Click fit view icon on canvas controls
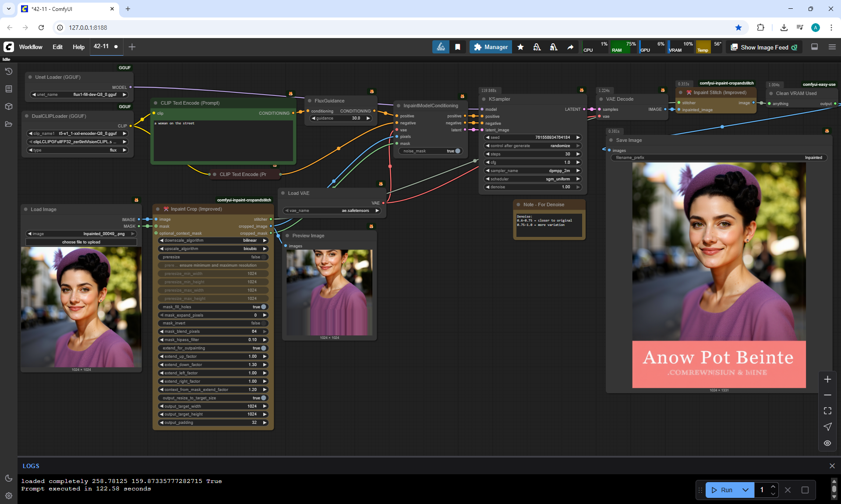Viewport: 841px width, 504px height. (x=827, y=411)
